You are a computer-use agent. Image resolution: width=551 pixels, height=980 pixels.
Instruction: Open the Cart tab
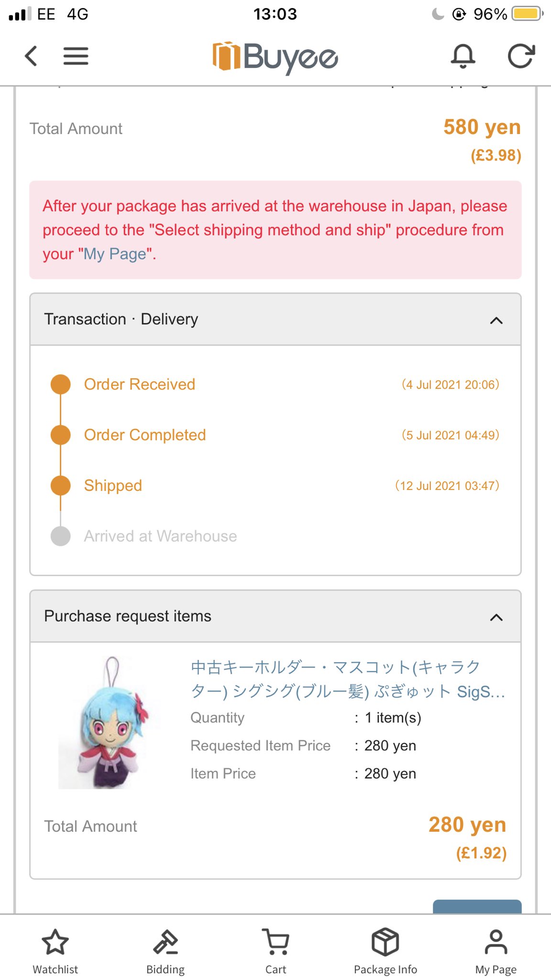[x=275, y=951]
